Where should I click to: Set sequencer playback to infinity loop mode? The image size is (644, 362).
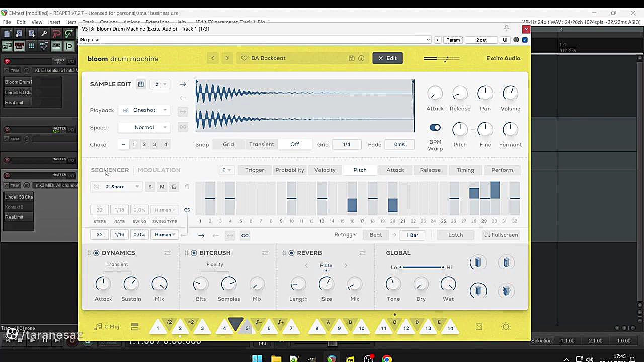click(245, 235)
